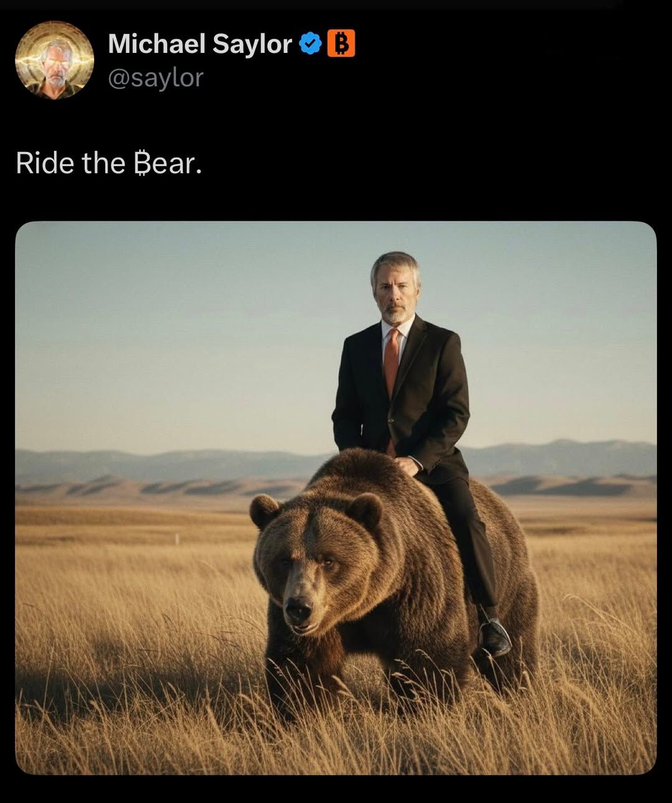Viewport: 672px width, 803px height.
Task: Open the attached bear-riding photo
Action: coord(336,498)
